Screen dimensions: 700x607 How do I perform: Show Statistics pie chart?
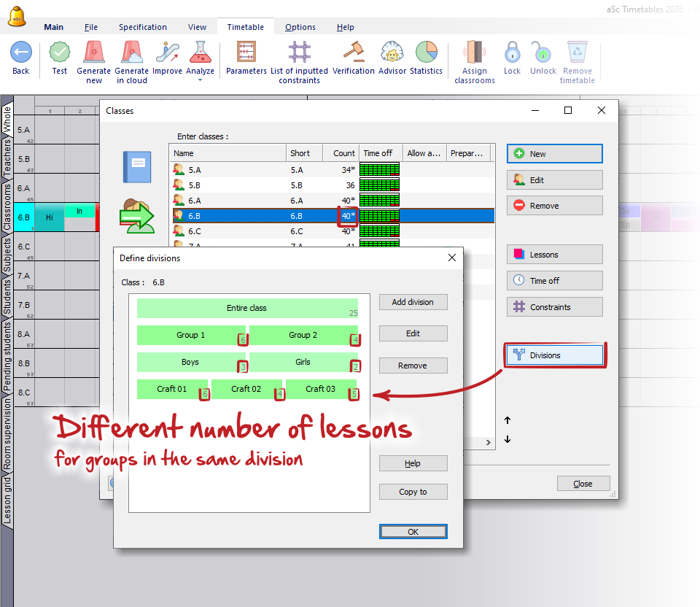(x=426, y=53)
